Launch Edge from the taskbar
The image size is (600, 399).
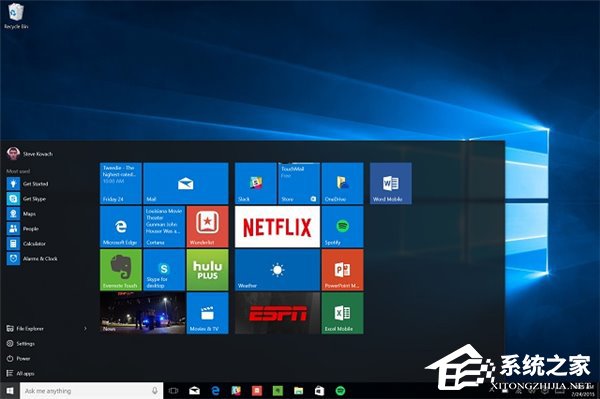click(x=215, y=391)
